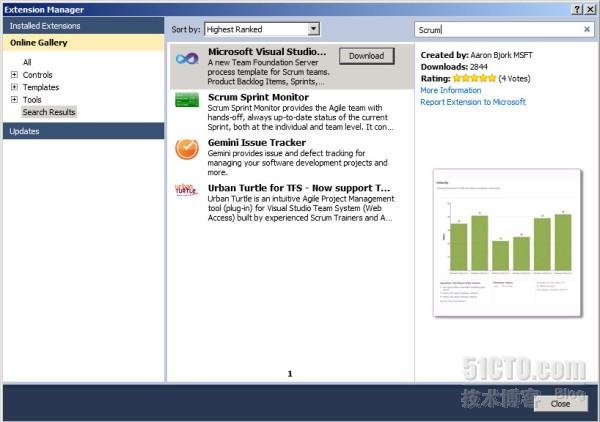600x422 pixels.
Task: Click the Team Foundation Server process template description
Action: [x=269, y=72]
